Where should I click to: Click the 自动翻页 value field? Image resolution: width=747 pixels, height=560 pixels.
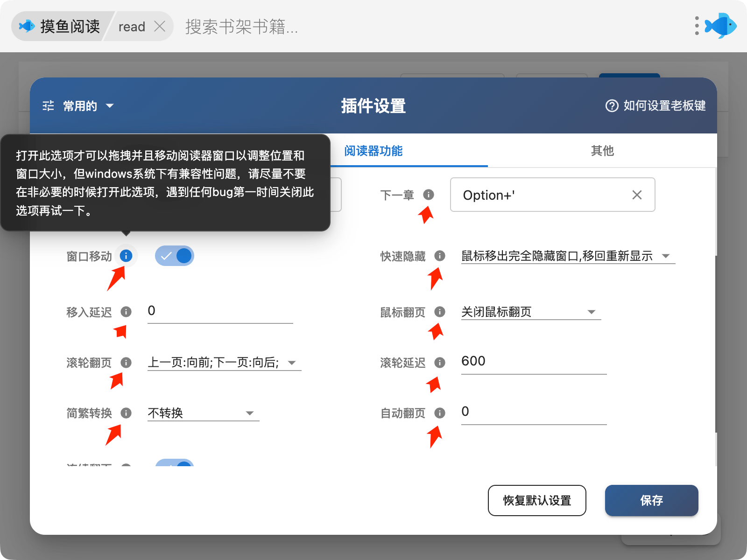point(534,412)
